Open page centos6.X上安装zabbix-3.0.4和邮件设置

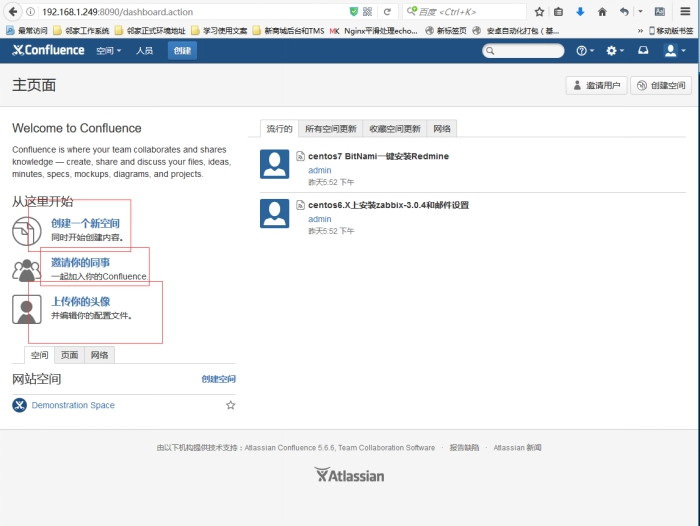coord(388,205)
